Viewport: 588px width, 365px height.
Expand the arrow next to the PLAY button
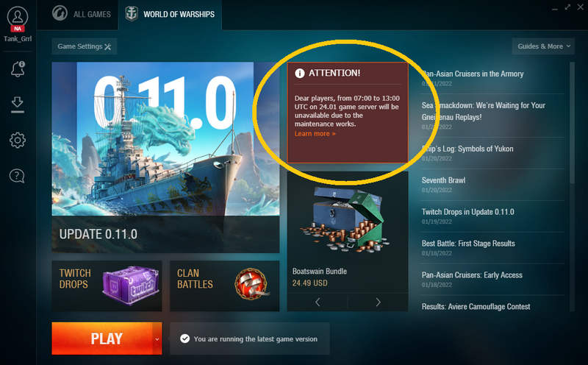[157, 339]
